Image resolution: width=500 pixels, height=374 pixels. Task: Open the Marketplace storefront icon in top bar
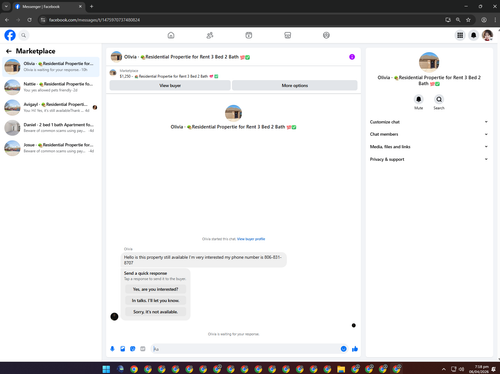(x=287, y=35)
